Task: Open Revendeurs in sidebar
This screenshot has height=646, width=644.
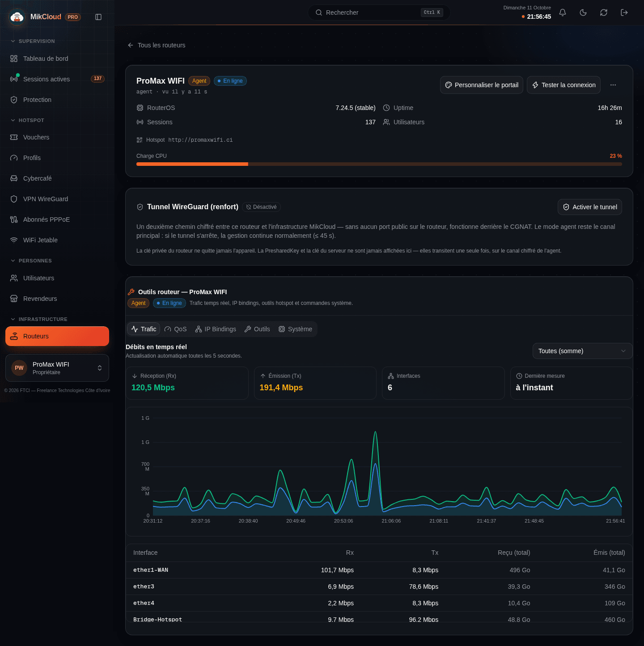Action: [x=57, y=299]
